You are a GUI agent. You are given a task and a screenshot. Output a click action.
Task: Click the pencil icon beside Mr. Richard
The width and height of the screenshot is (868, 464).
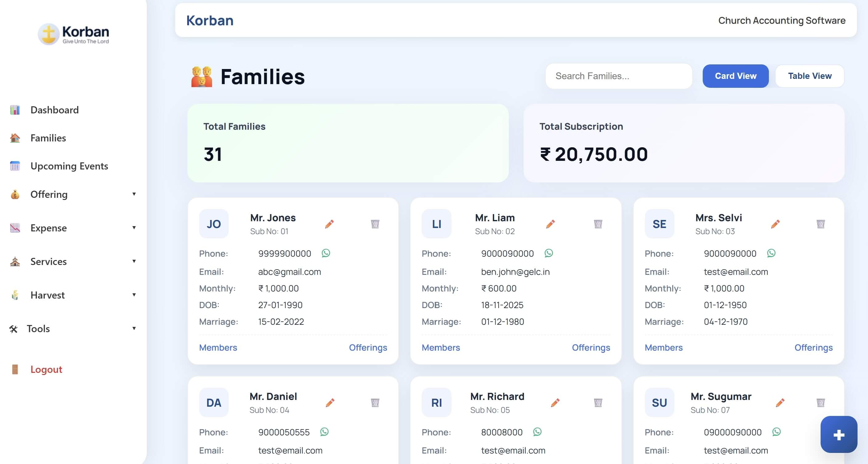(x=555, y=403)
